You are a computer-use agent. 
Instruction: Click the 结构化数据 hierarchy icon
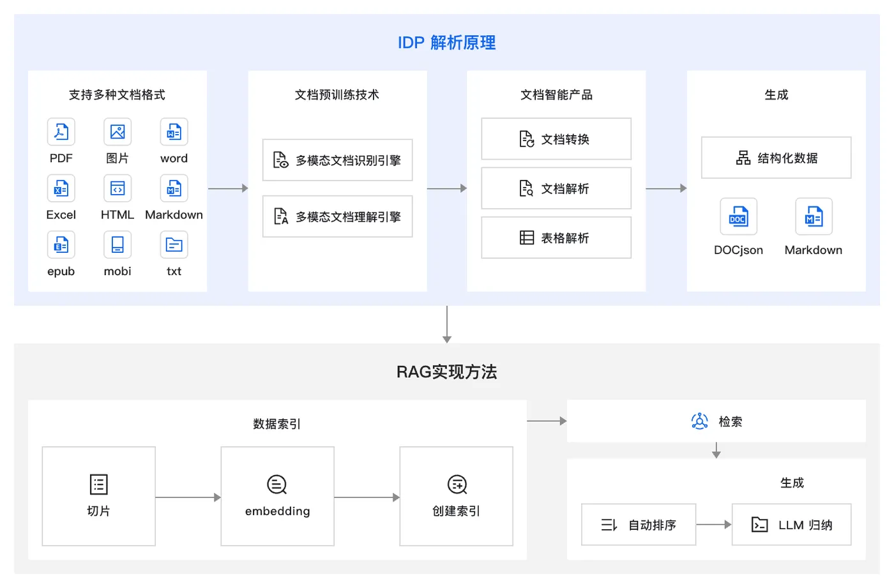coord(743,158)
